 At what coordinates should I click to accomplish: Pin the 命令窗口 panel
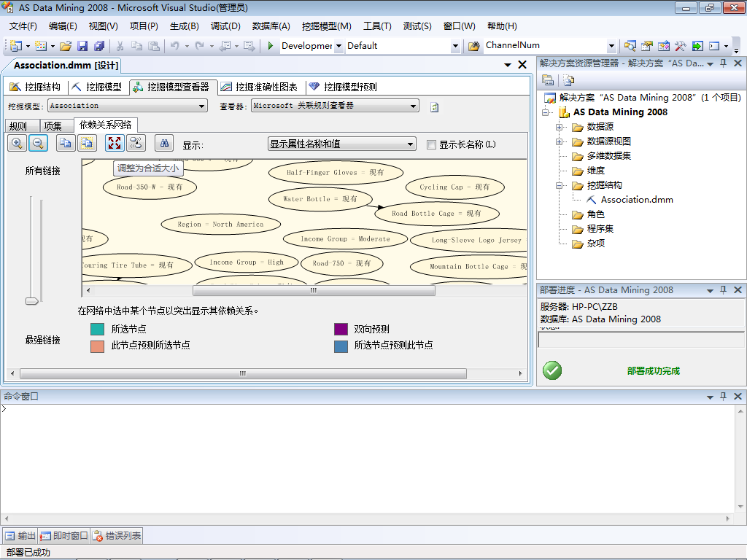point(723,396)
